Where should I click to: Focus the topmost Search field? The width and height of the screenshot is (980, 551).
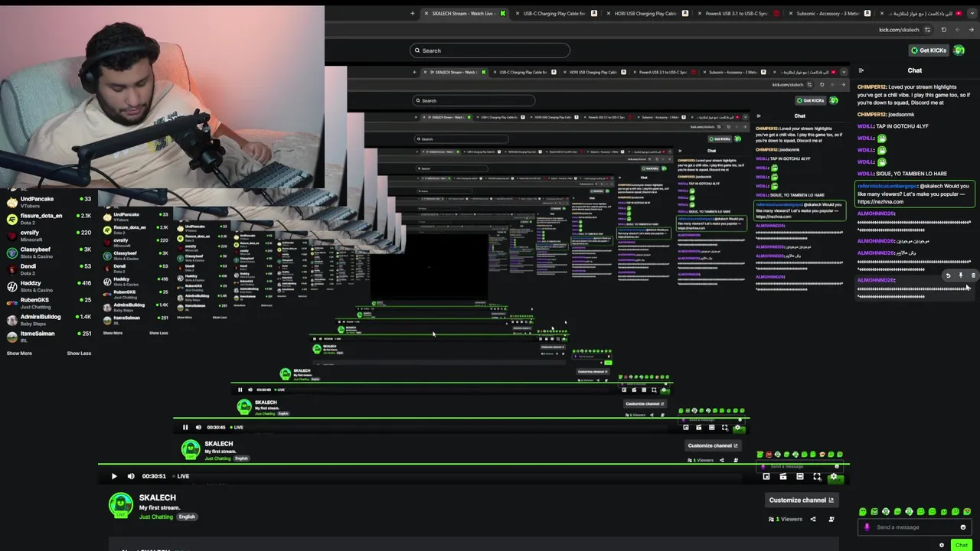[490, 51]
